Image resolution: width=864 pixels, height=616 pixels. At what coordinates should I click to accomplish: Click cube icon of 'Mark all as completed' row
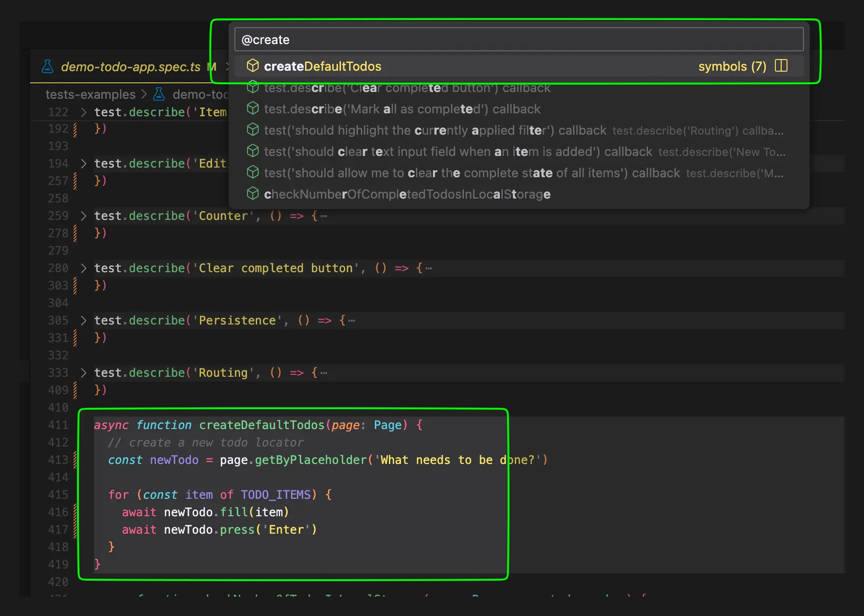[253, 108]
